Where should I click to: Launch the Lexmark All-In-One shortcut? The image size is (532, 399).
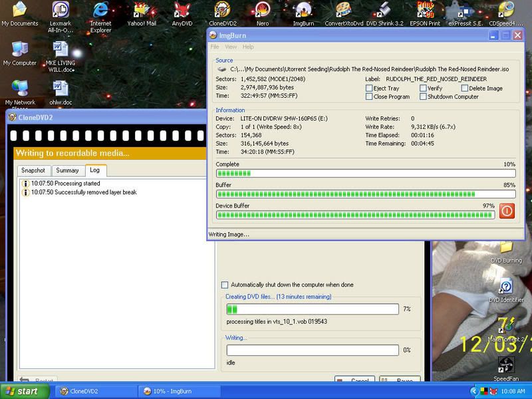pos(61,16)
